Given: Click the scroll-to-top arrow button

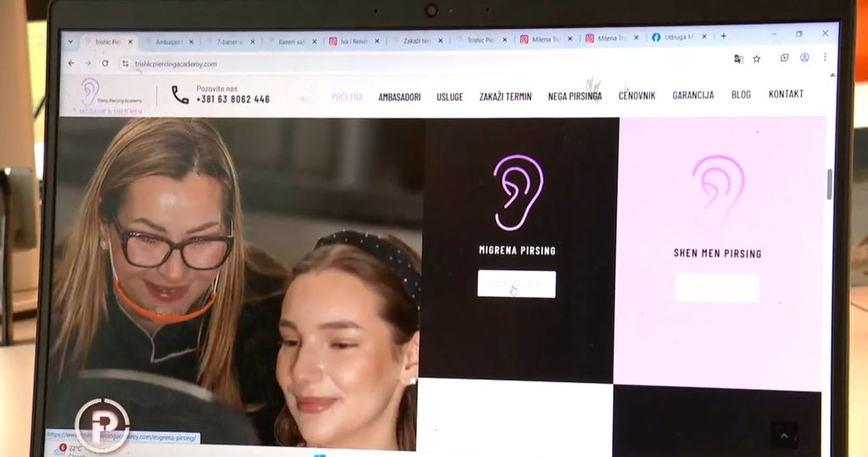Looking at the screenshot, I should pyautogui.click(x=784, y=436).
